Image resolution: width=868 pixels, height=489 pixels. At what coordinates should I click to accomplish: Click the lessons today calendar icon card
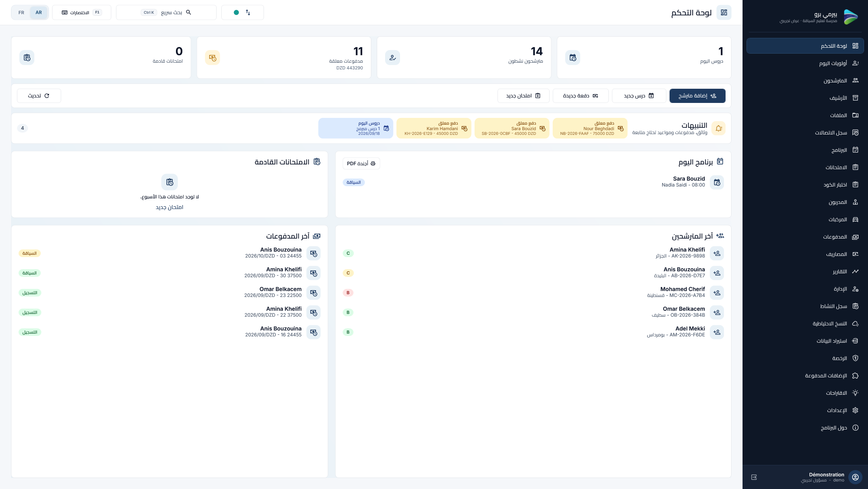[x=572, y=58]
